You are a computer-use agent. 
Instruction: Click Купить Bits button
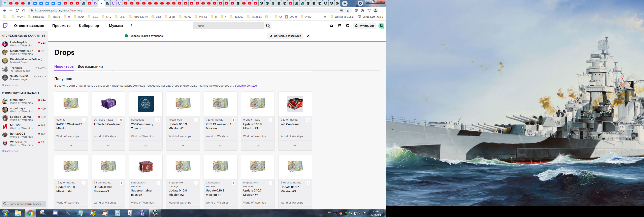pyautogui.click(x=364, y=26)
